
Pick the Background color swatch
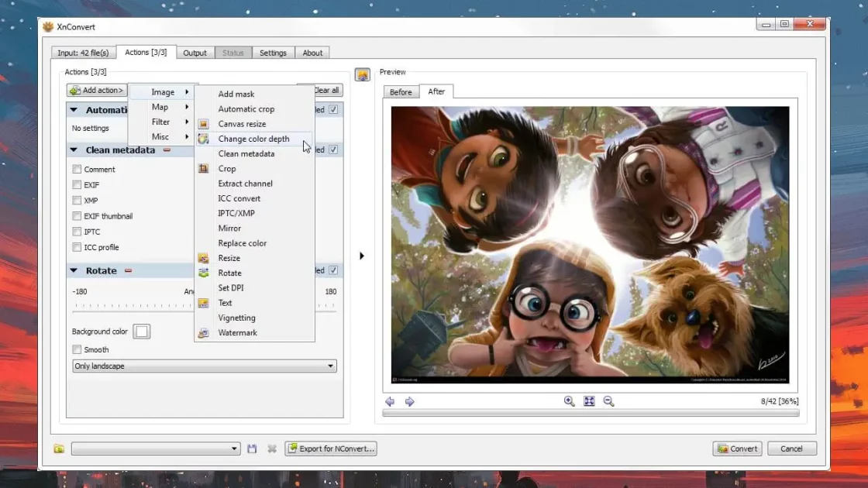pyautogui.click(x=142, y=332)
